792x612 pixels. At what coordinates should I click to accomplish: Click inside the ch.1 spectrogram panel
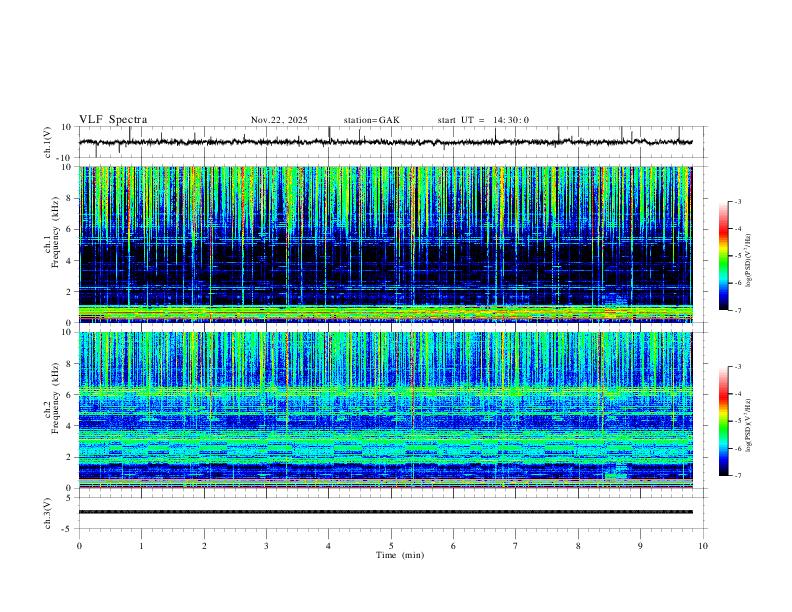point(385,244)
